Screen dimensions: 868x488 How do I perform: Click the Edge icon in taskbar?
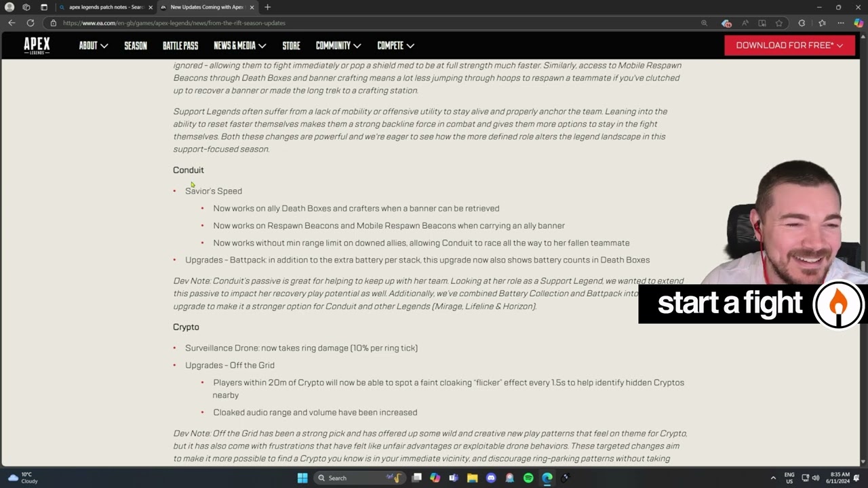547,478
